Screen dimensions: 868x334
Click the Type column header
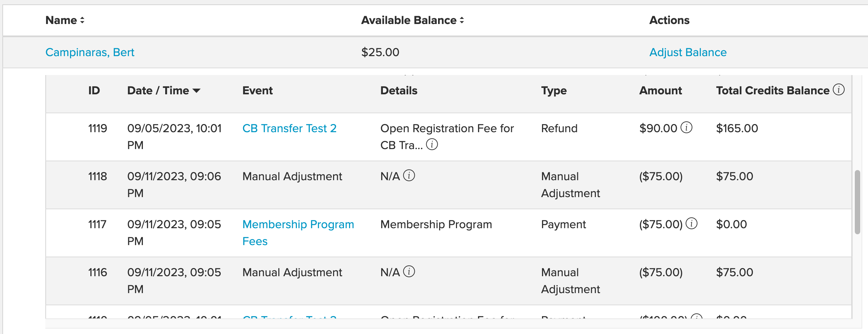tap(554, 91)
